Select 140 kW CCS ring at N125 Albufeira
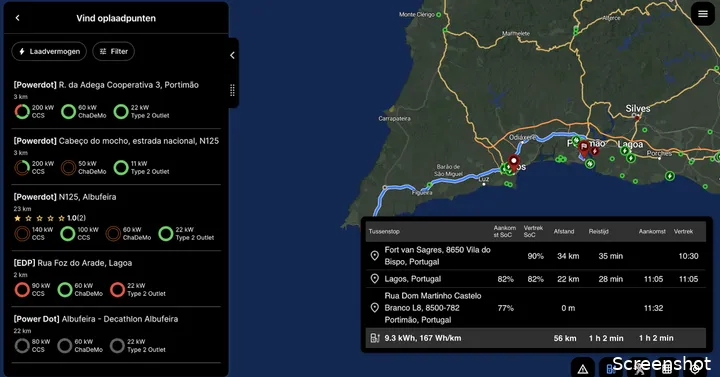This screenshot has width=720, height=377. coord(22,234)
